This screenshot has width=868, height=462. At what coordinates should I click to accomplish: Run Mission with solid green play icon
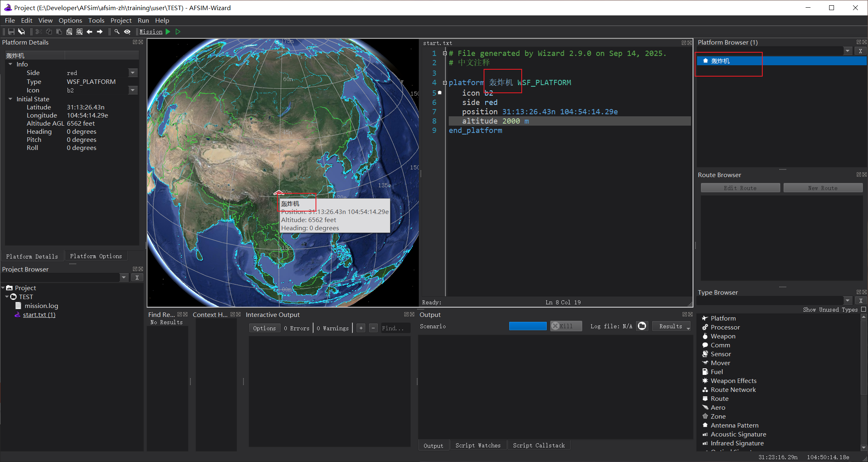(168, 32)
